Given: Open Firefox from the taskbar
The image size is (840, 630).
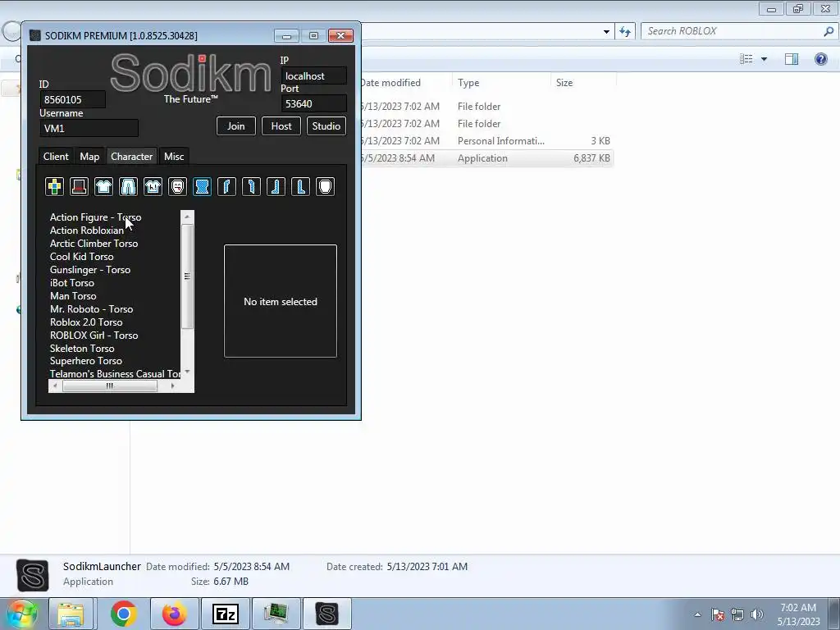Looking at the screenshot, I should pos(174,614).
